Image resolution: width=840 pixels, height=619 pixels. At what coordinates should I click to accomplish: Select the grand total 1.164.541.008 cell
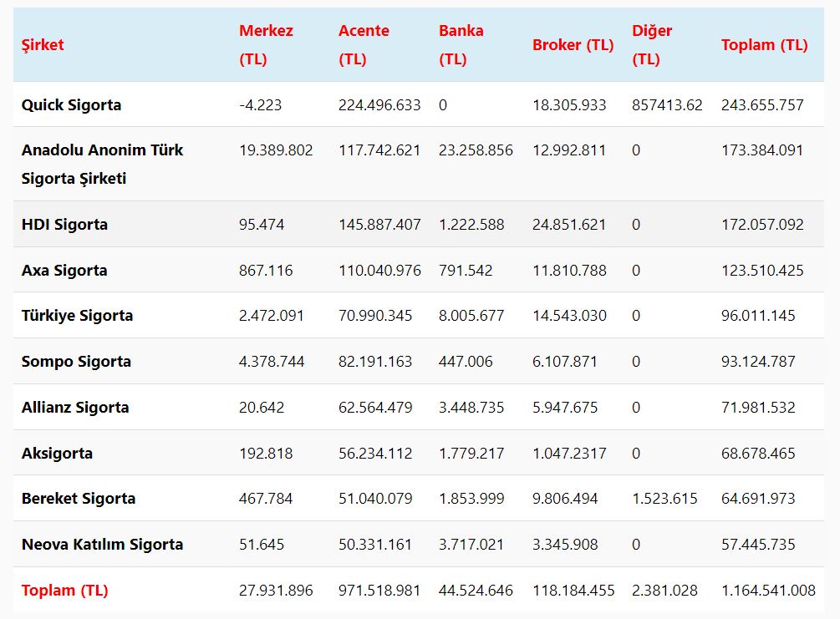(x=768, y=591)
